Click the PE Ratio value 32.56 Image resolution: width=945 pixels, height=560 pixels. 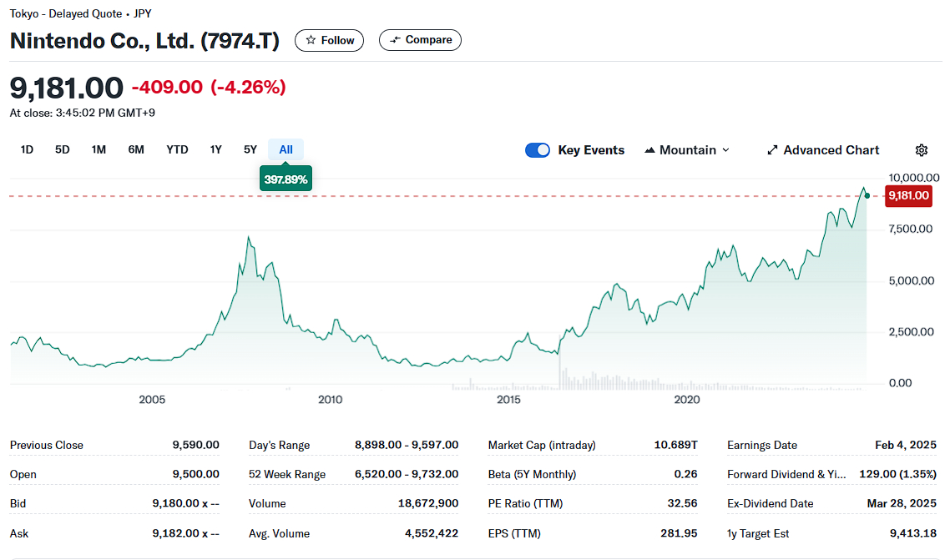click(682, 503)
